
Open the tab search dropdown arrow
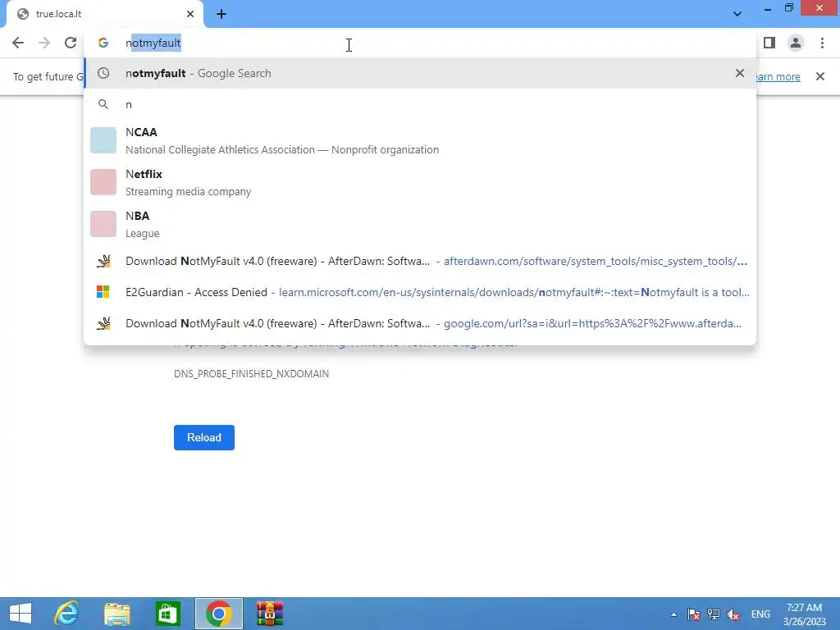click(737, 14)
